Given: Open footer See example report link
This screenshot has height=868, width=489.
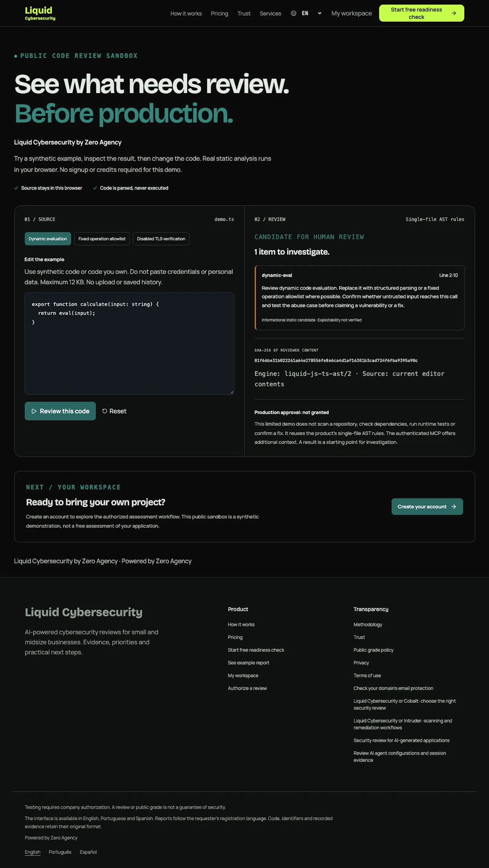Looking at the screenshot, I should click(x=248, y=663).
